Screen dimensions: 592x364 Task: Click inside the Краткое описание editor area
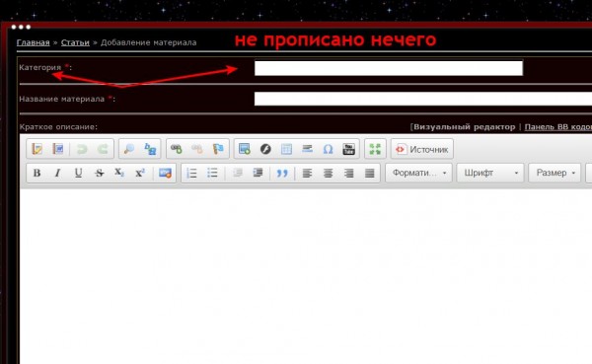306,275
